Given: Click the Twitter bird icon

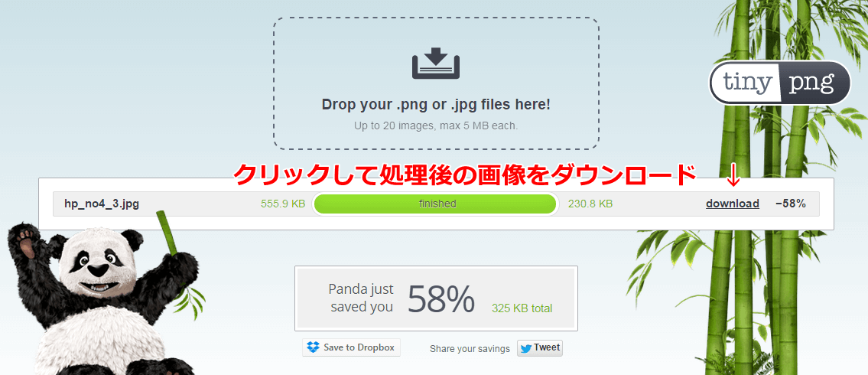Looking at the screenshot, I should [x=526, y=348].
